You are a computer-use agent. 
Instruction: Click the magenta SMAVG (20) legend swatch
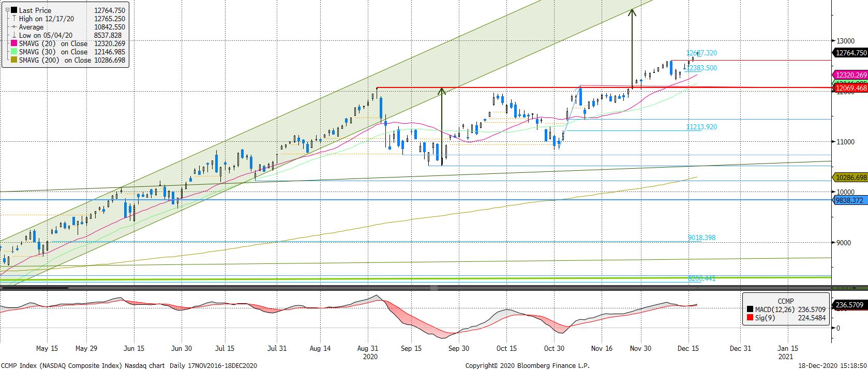click(13, 44)
